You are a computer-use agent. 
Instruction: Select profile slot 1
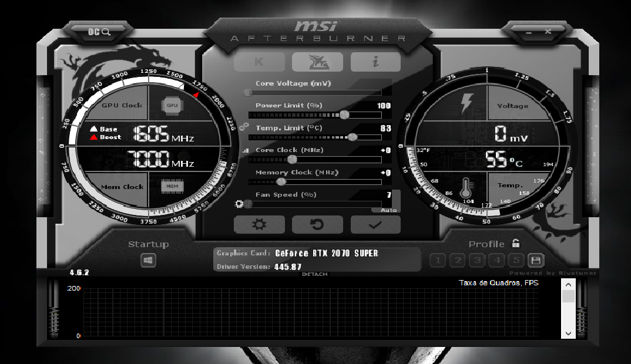click(438, 260)
